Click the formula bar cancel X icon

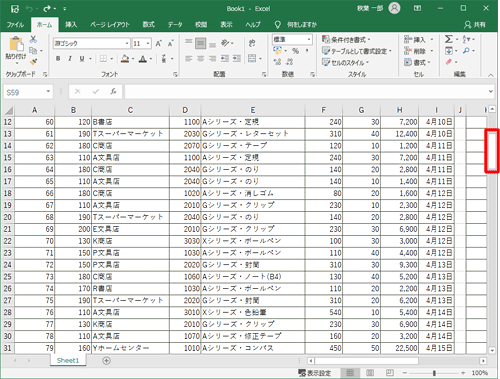click(x=78, y=91)
